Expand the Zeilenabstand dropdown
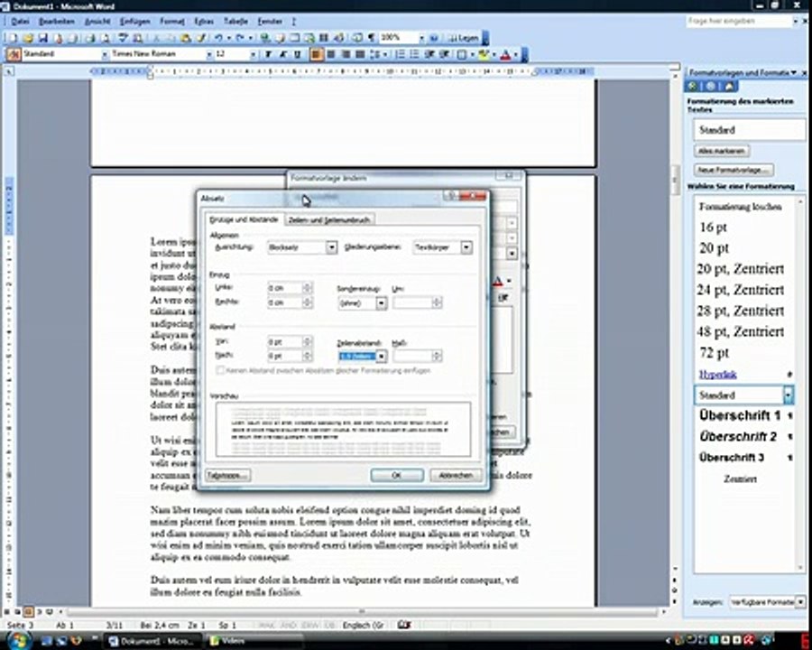Viewport: 812px width, 650px height. click(381, 356)
